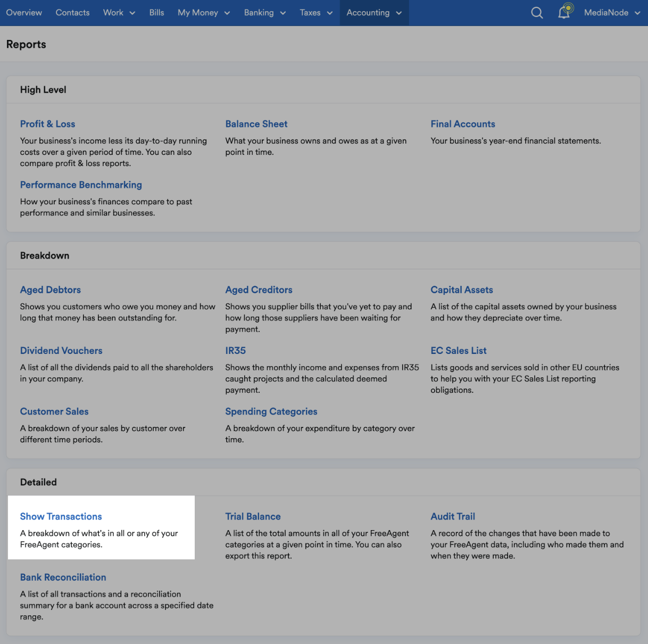Click the Detailed section heading
648x644 pixels.
coord(38,482)
